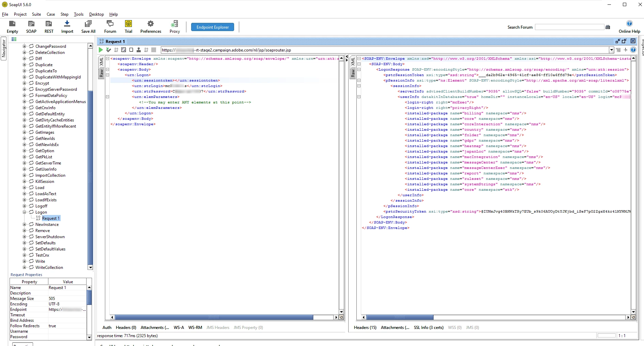644x346 pixels.
Task: Click the Endpoint Explorer button
Action: [213, 27]
